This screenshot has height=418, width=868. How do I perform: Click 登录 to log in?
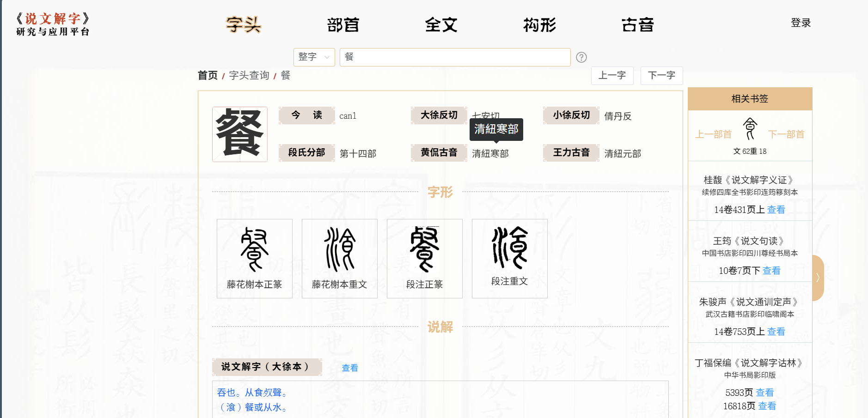[x=801, y=23]
